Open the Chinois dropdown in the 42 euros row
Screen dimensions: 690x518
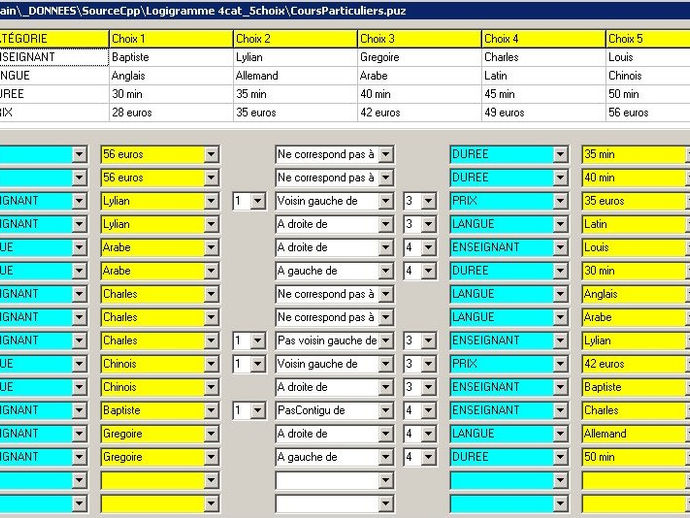[212, 364]
